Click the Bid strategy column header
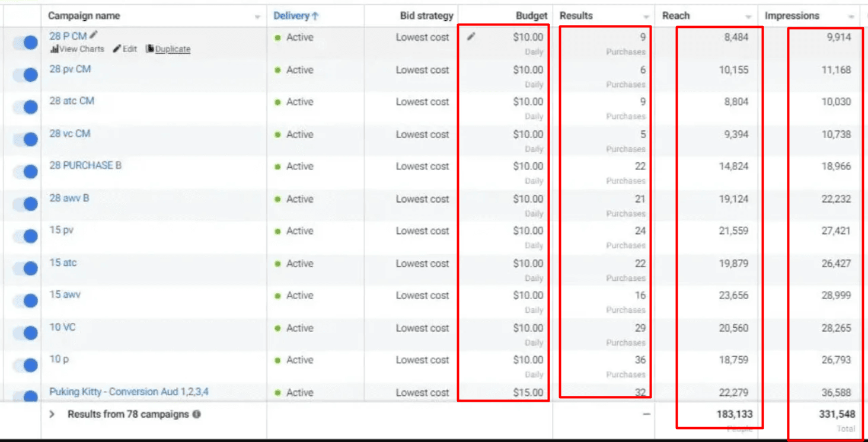Image resolution: width=868 pixels, height=442 pixels. coord(426,16)
